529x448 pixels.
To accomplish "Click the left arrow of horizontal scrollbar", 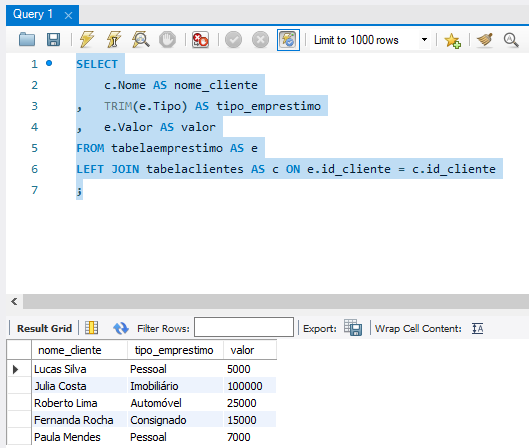I will [x=14, y=301].
